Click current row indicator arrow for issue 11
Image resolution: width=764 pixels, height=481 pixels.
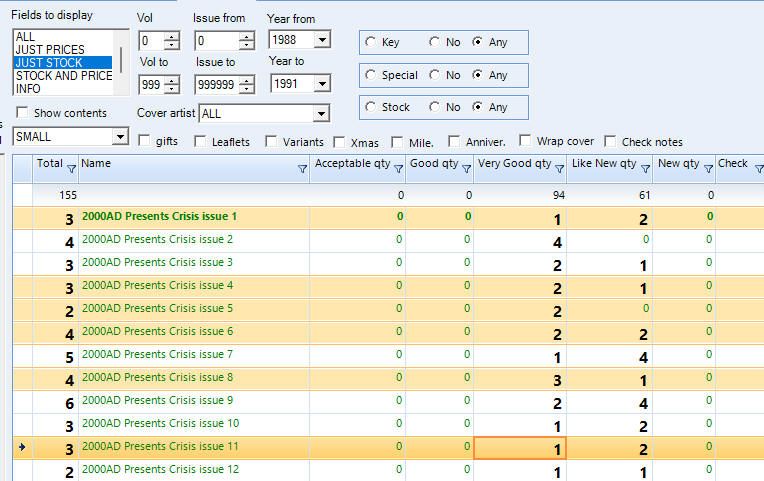(x=22, y=447)
